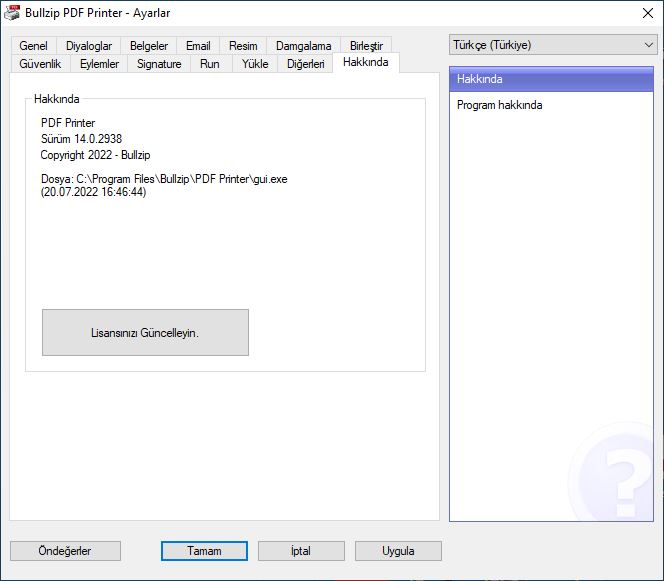Switch to the Run tab

[210, 64]
